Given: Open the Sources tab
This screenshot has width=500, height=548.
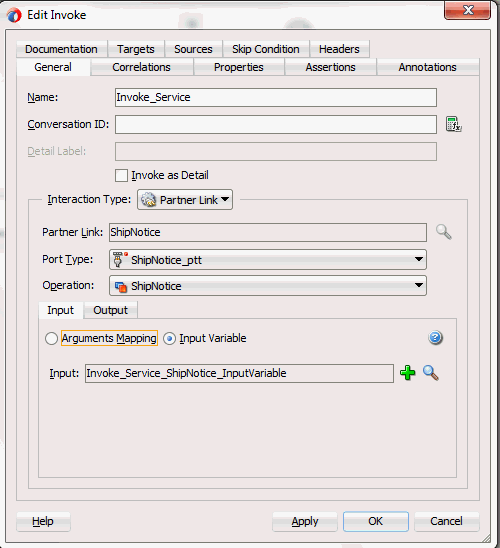Looking at the screenshot, I should pyautogui.click(x=193, y=49).
